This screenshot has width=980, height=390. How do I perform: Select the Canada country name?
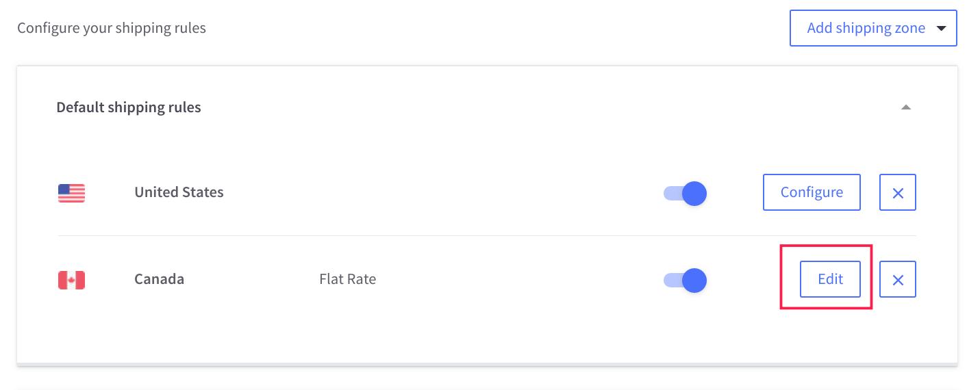coord(159,279)
